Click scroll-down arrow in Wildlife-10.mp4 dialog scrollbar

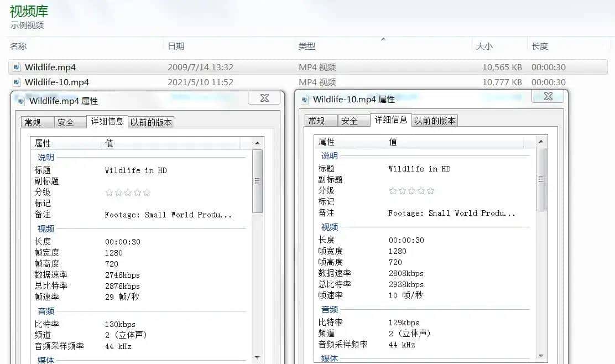540,356
